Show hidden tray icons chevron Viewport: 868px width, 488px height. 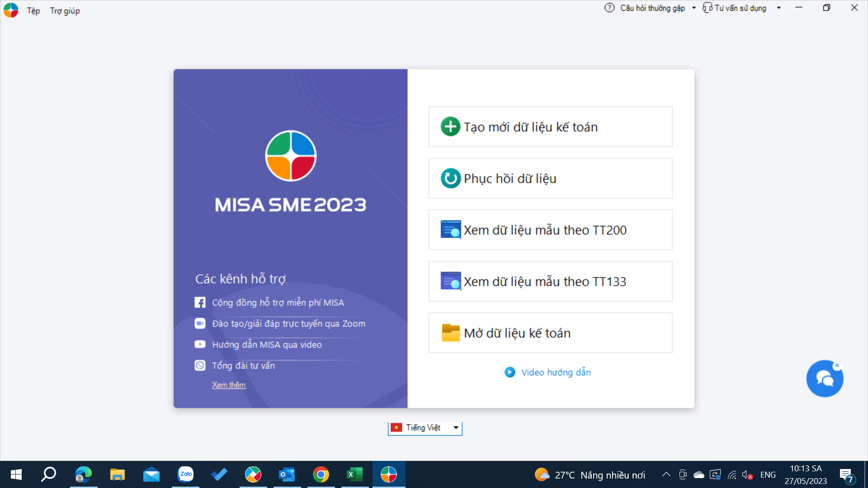point(666,474)
